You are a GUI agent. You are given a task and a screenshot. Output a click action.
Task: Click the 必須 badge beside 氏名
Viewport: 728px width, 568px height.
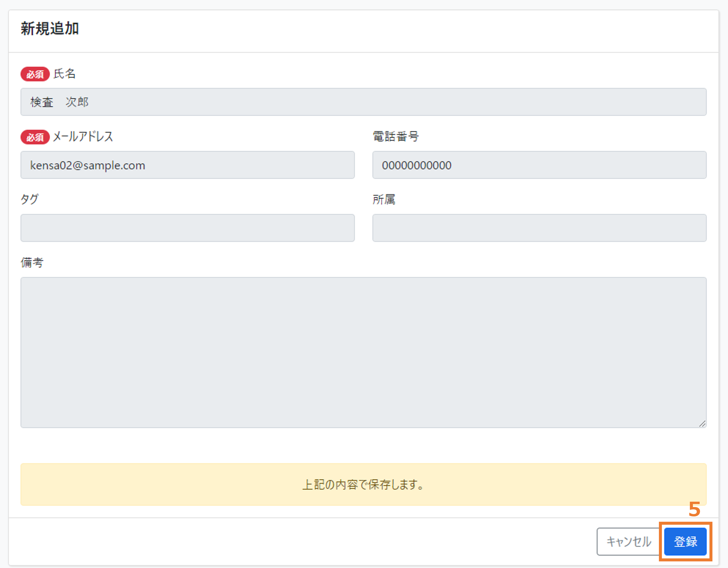point(35,74)
